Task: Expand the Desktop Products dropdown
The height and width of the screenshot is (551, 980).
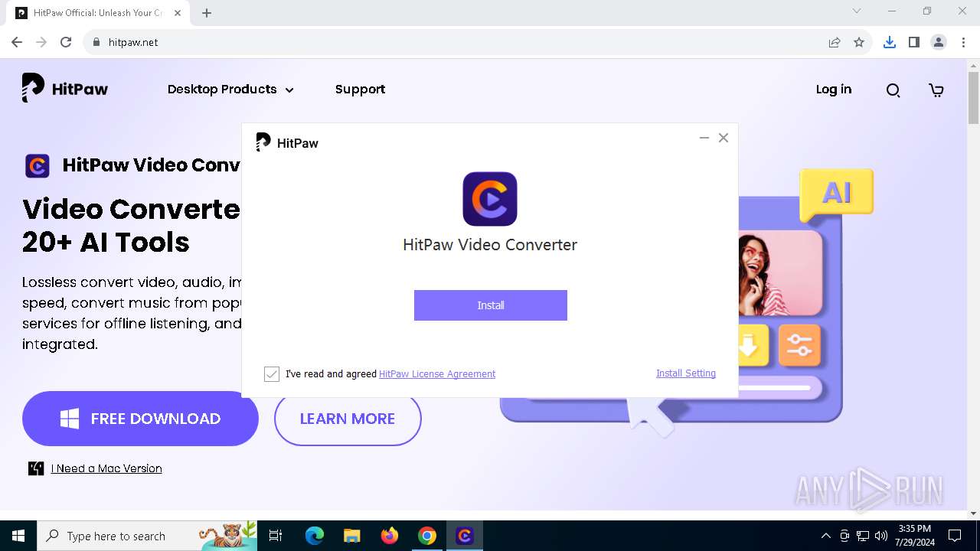Action: tap(230, 90)
